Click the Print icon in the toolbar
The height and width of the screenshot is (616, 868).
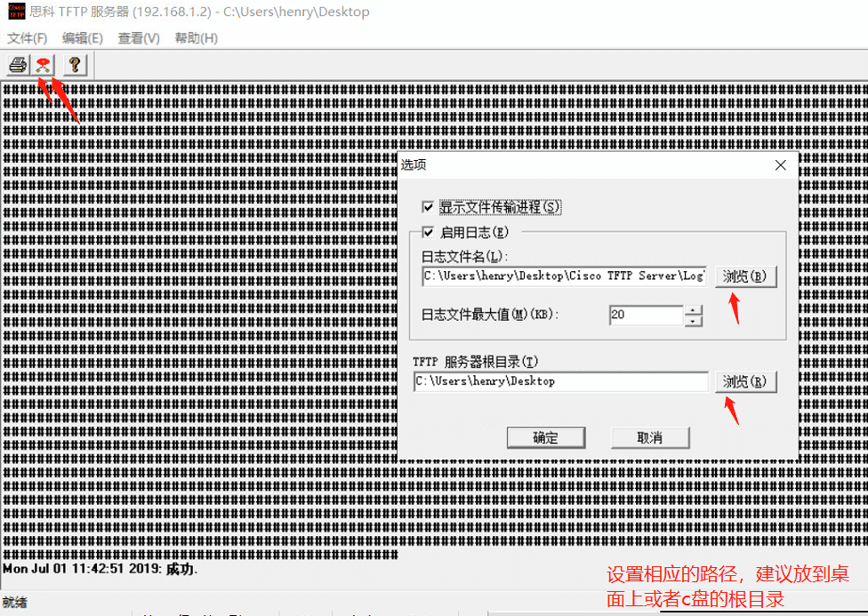click(18, 65)
